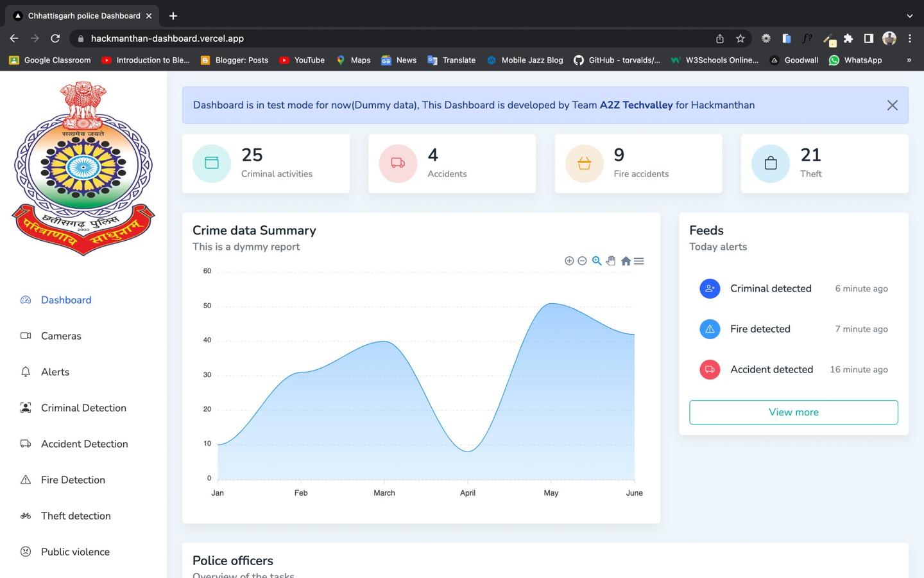Screen dimensions: 924x578
Task: Click Accident detected feed red icon
Action: [710, 369]
